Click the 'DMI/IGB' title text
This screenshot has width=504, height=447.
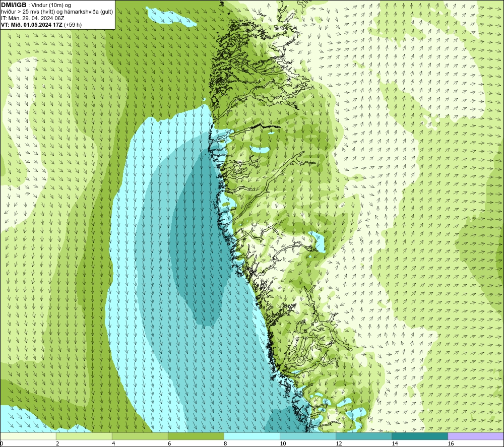14,5
